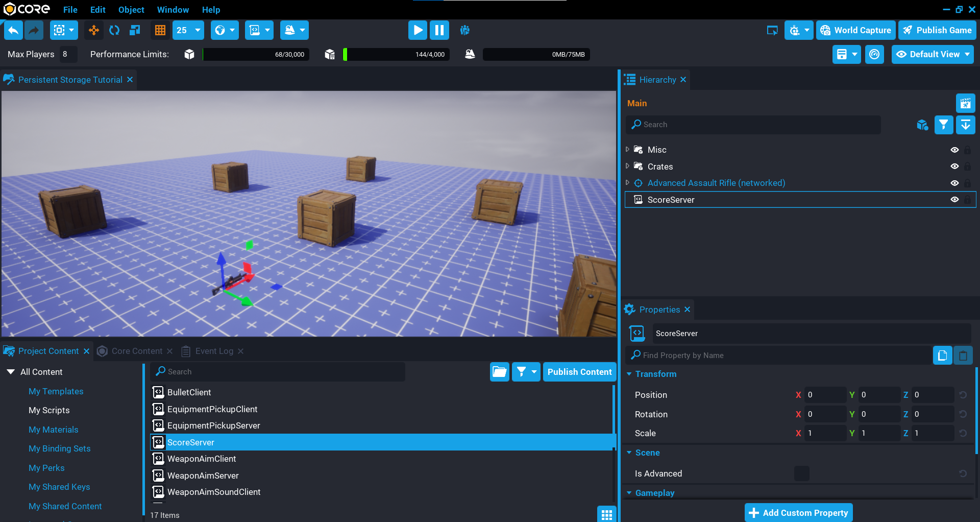Select the Rotate transform tool
Viewport: 980px width, 522px height.
[x=114, y=31]
